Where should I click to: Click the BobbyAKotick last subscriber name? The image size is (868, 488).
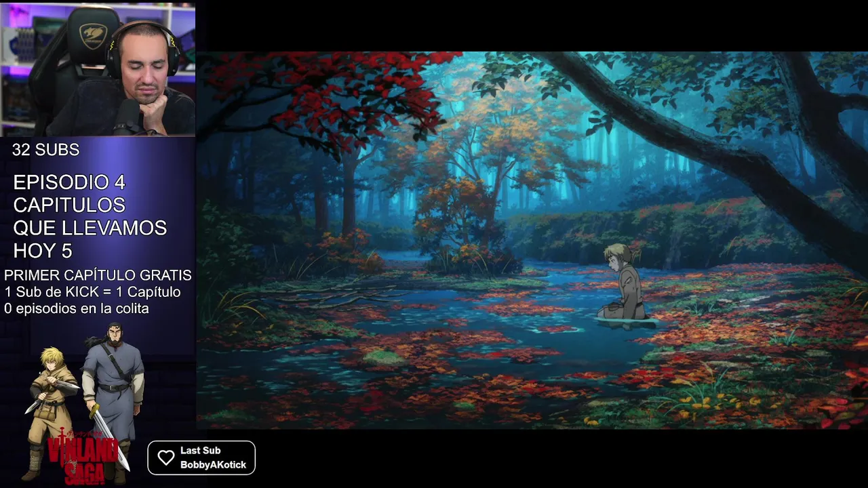tap(213, 465)
